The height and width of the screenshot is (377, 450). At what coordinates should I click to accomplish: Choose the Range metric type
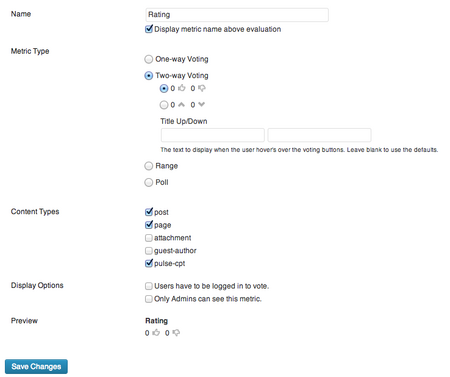point(149,166)
